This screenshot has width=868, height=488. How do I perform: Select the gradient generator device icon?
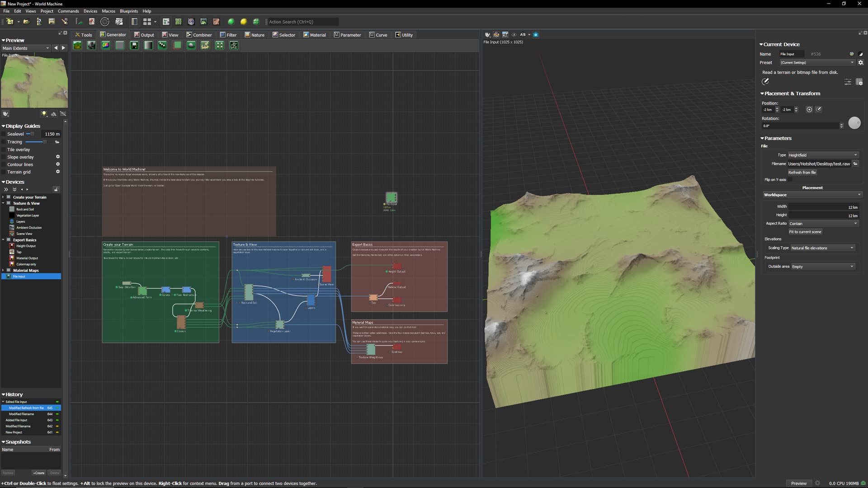148,46
